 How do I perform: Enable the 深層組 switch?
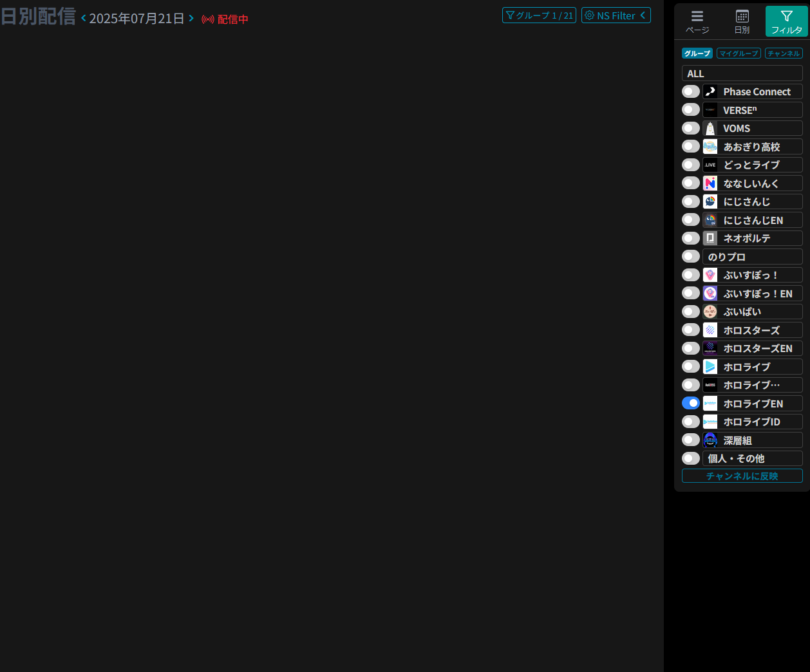(x=691, y=440)
